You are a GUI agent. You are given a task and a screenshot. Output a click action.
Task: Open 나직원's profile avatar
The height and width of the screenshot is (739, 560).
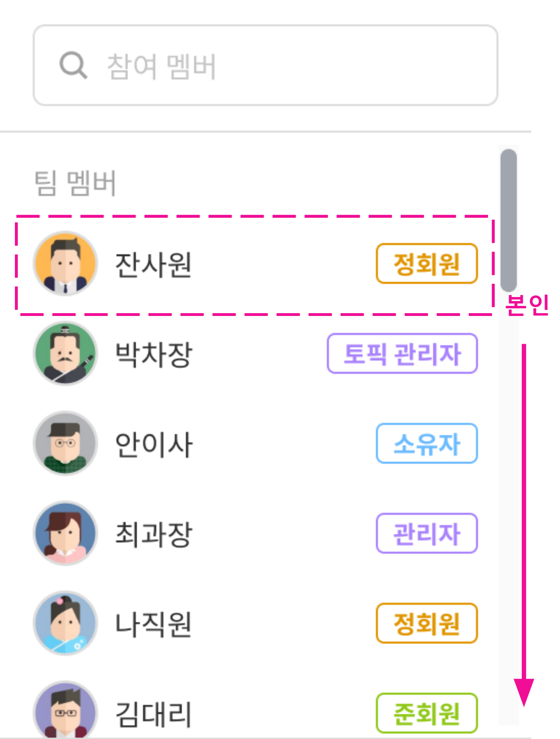click(x=66, y=623)
